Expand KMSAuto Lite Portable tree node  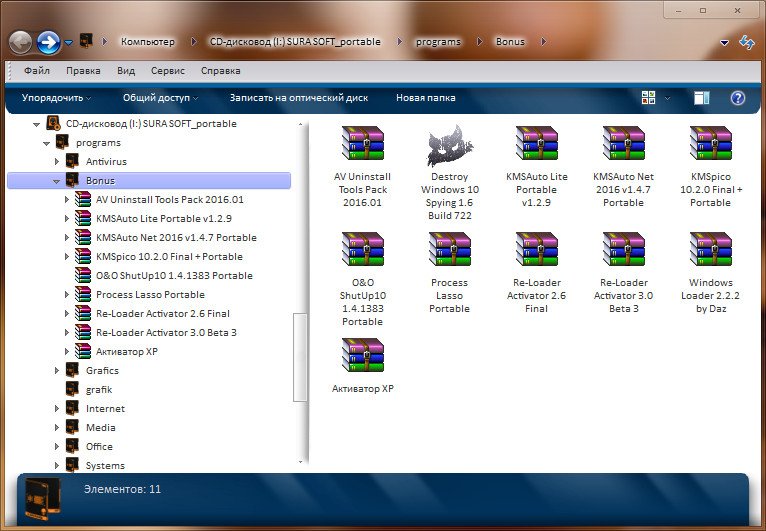67,218
